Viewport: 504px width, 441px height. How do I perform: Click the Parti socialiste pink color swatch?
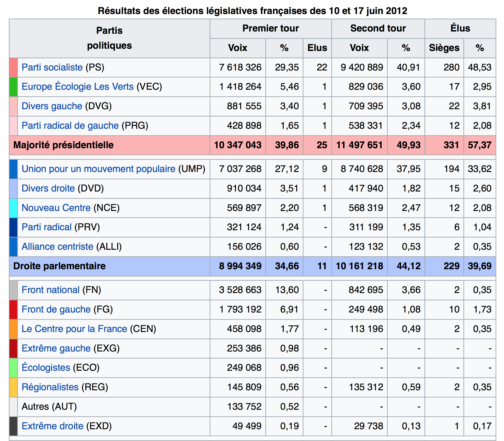point(14,68)
